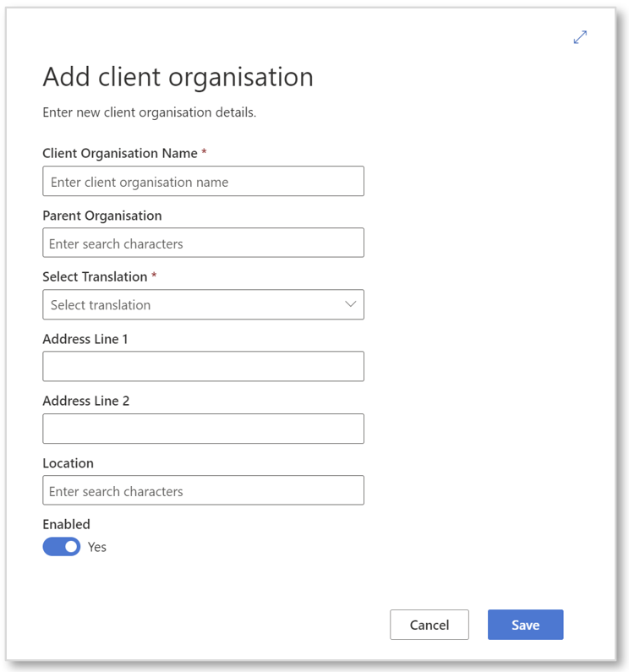Open the Select translation dropdown
The width and height of the screenshot is (629, 672).
203,304
